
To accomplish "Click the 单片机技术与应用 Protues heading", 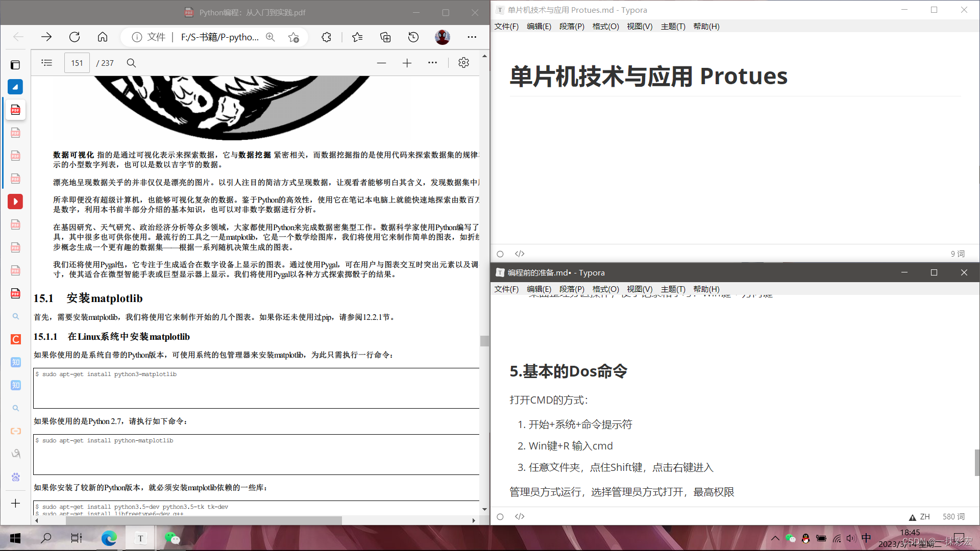I will pos(648,77).
